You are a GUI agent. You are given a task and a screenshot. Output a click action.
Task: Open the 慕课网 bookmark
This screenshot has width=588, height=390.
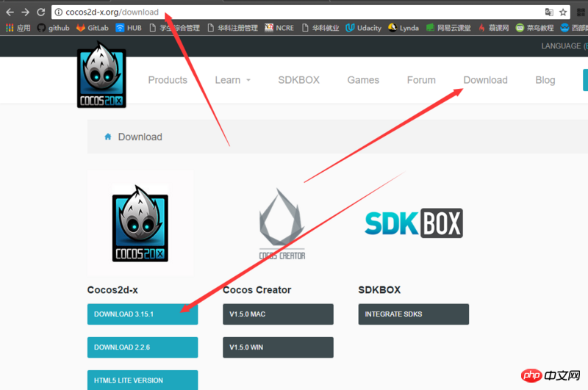(x=493, y=28)
